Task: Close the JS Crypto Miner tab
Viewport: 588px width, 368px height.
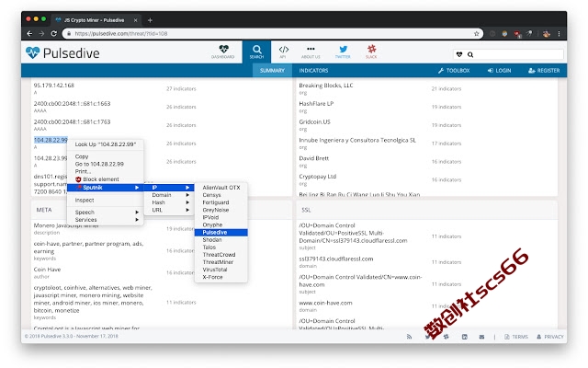Action: pyautogui.click(x=136, y=20)
